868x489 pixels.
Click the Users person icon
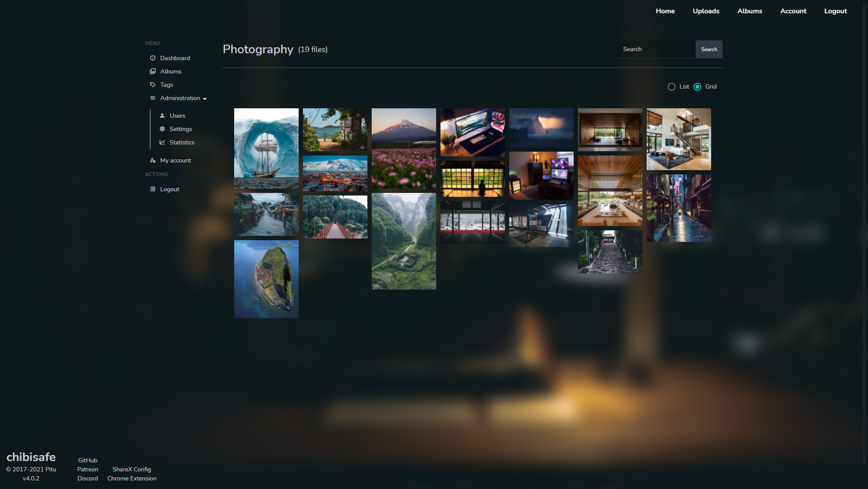click(162, 116)
